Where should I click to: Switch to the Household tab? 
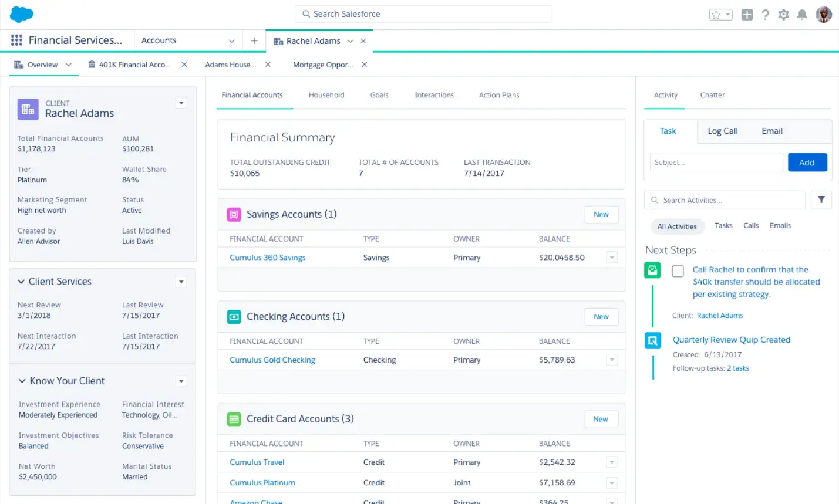(x=326, y=95)
